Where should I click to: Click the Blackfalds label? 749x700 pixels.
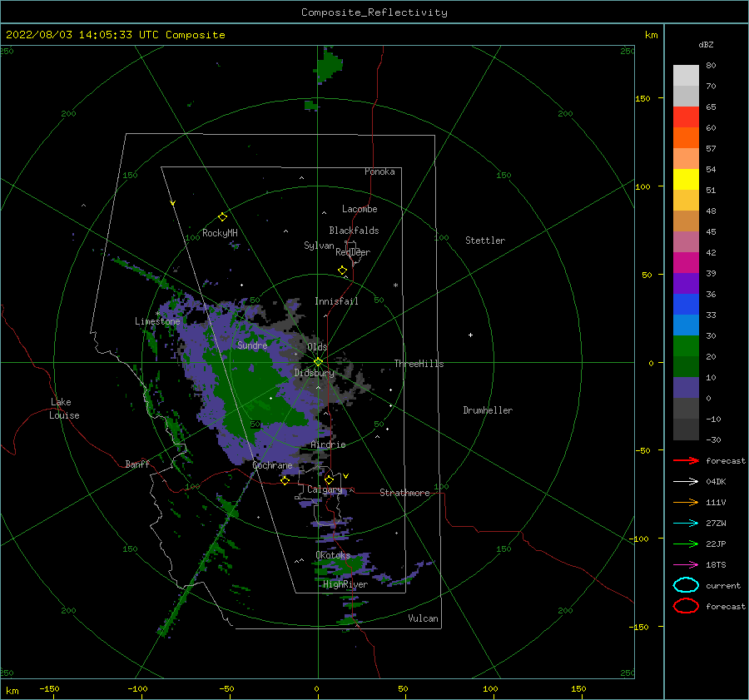pos(354,231)
